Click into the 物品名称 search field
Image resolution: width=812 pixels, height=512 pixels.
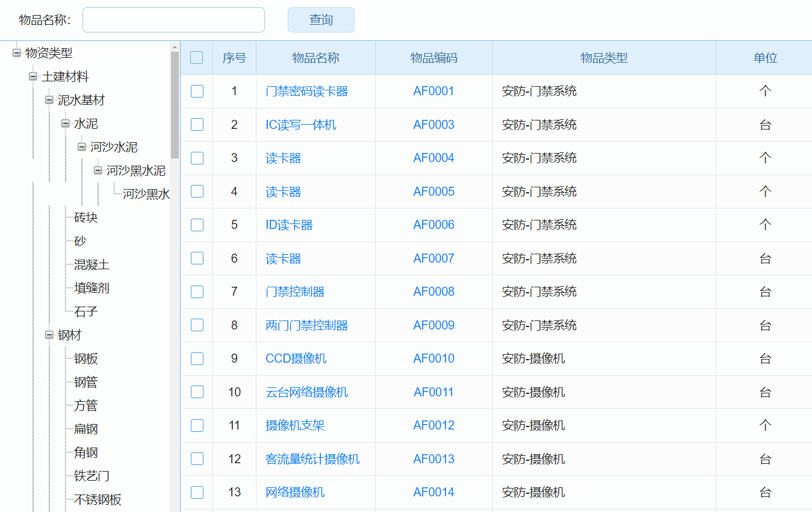(173, 20)
